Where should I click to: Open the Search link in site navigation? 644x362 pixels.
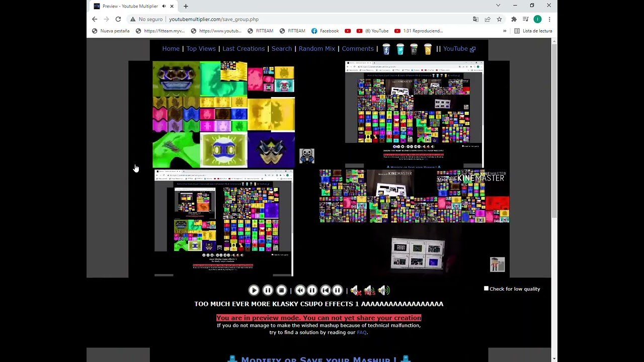point(282,49)
